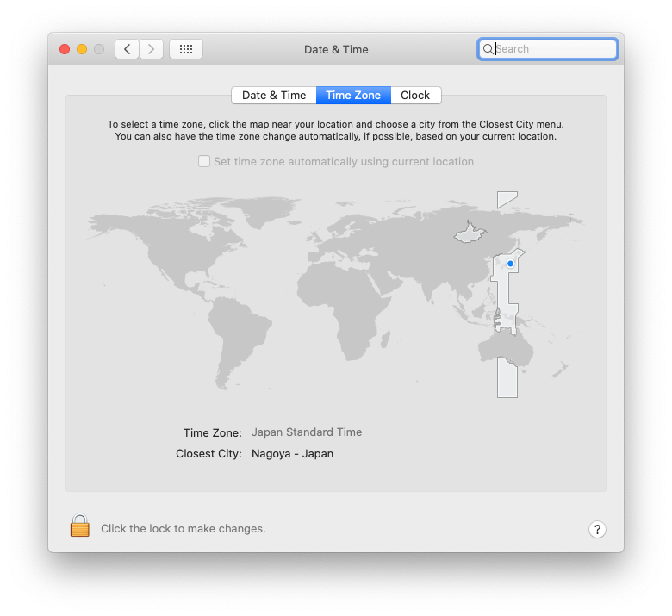Click the Nagoya - Japan closest city field

click(292, 453)
